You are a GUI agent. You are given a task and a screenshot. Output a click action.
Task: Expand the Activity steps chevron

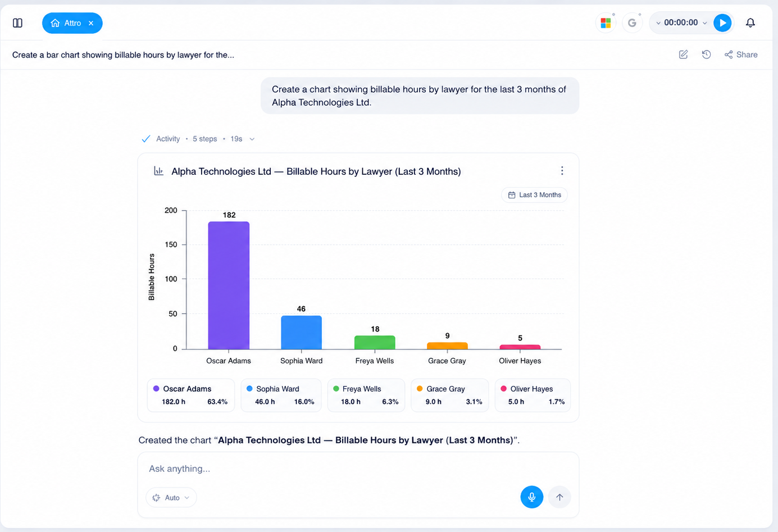click(x=252, y=139)
